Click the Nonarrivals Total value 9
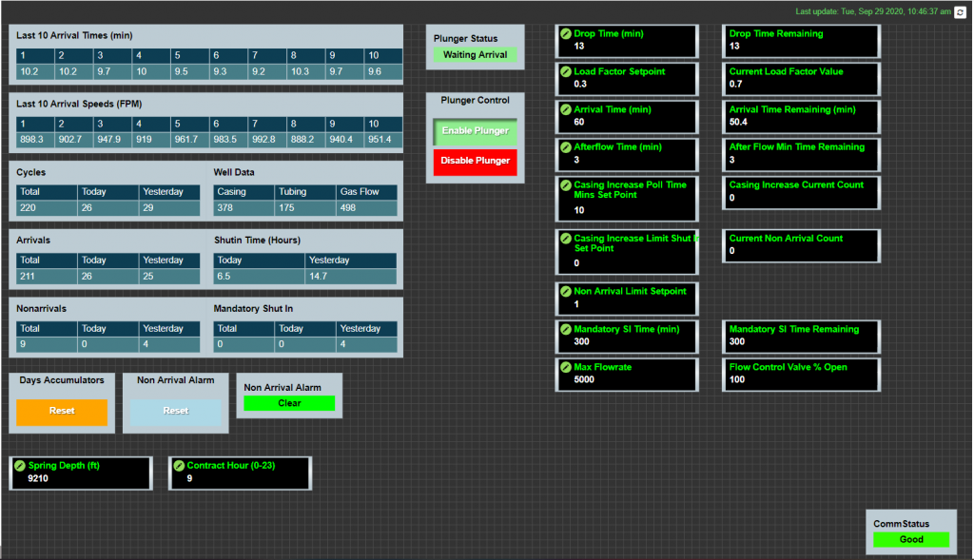Viewport: 974px width, 560px height. [47, 344]
